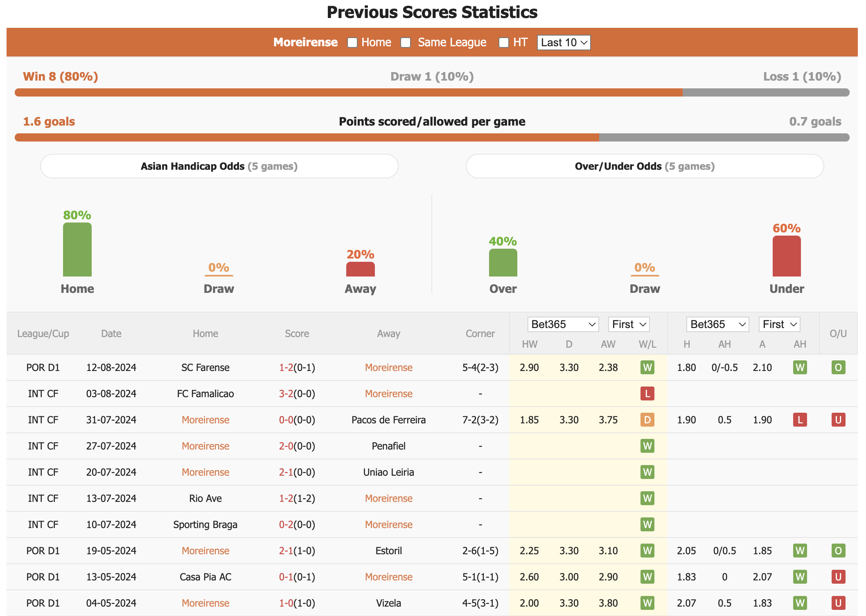Open the Bet365 dropdown above the HW column
Screen dimensions: 866x616
click(563, 324)
